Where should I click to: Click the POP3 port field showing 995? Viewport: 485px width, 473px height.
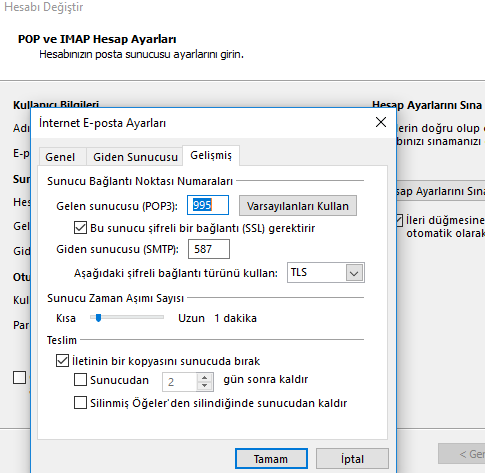pyautogui.click(x=208, y=205)
